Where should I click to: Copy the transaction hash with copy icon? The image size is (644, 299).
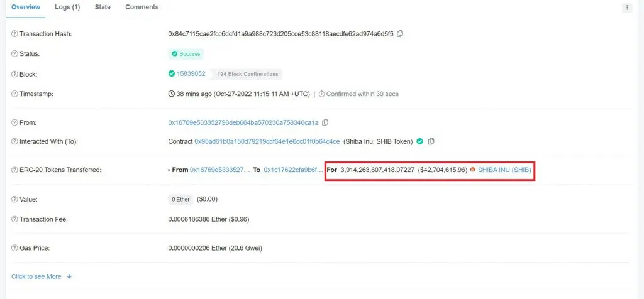click(x=400, y=34)
